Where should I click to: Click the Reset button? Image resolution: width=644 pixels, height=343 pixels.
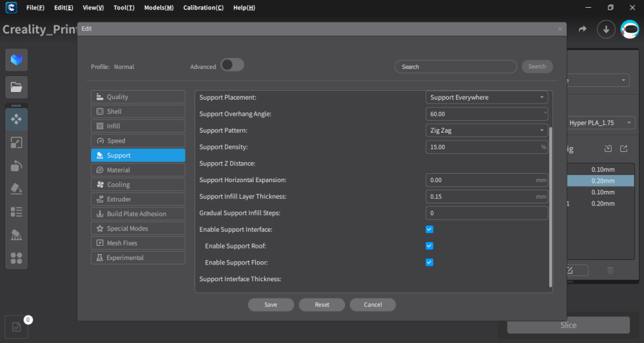click(x=322, y=305)
